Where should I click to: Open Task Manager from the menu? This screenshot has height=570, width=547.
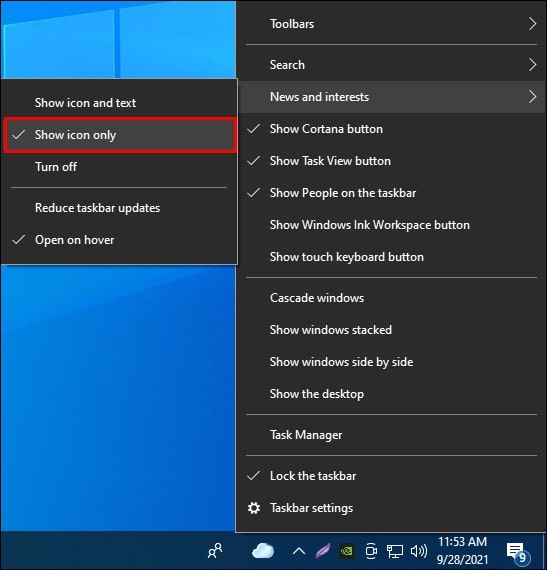click(x=391, y=435)
